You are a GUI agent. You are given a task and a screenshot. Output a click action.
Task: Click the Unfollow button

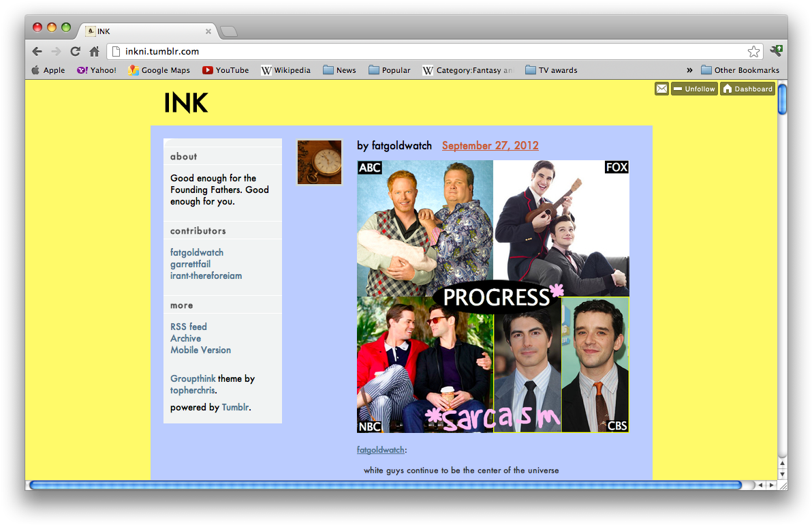coord(694,88)
